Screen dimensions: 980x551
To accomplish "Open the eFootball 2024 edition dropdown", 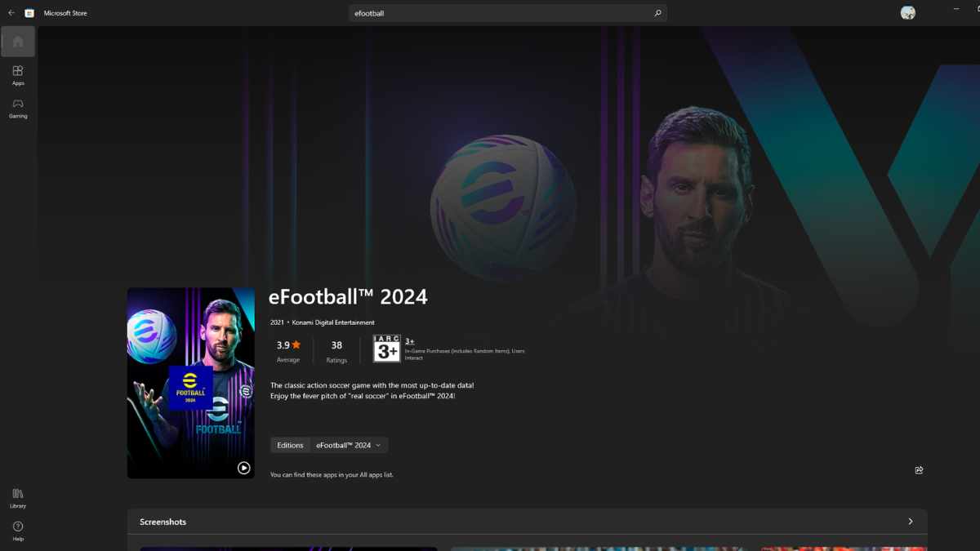I will pyautogui.click(x=349, y=445).
